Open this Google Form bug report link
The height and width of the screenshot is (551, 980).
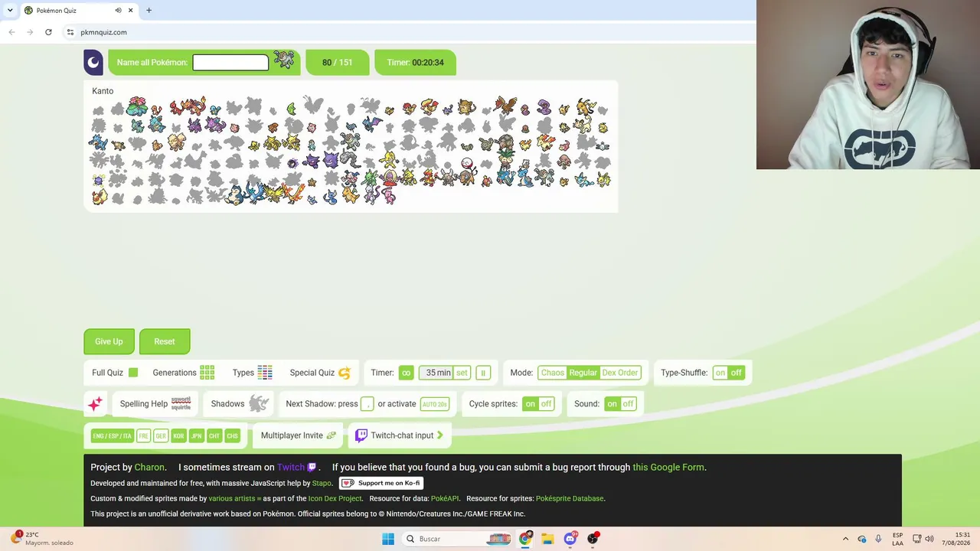click(668, 467)
